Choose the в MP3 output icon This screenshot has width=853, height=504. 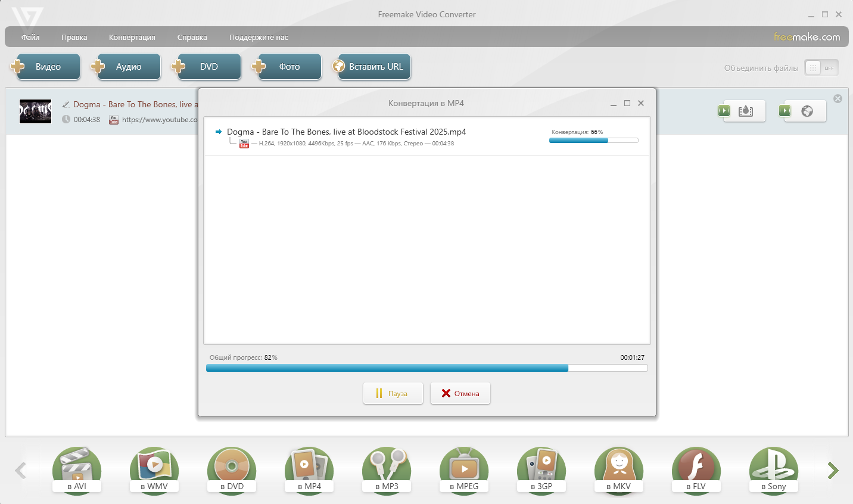coord(387,470)
